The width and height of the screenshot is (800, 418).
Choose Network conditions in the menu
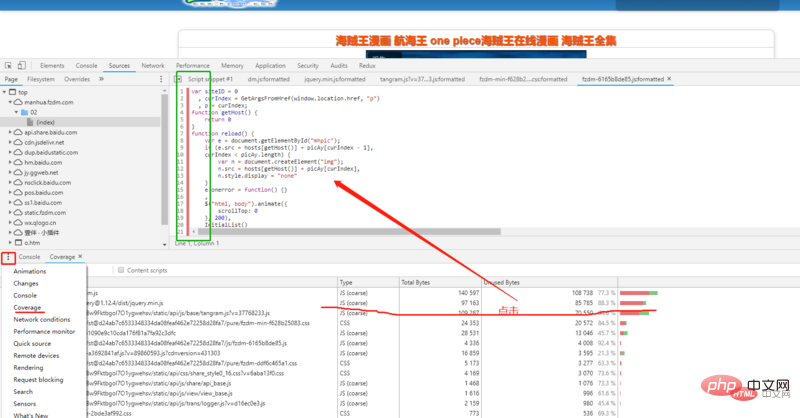[x=42, y=319]
